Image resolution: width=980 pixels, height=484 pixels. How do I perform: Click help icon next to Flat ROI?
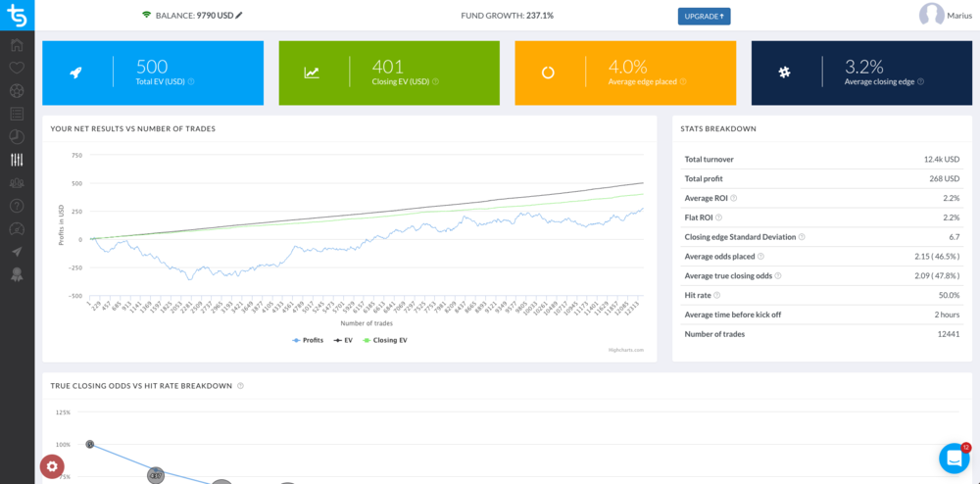(x=718, y=218)
